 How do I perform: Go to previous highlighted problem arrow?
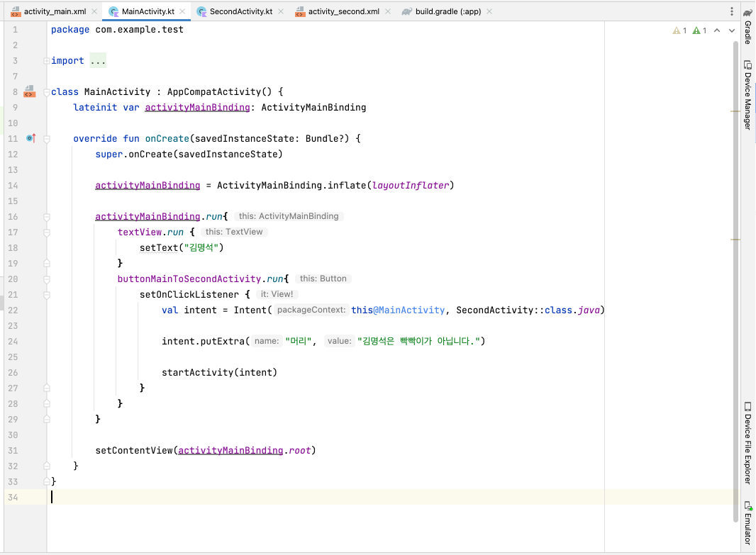tap(717, 31)
